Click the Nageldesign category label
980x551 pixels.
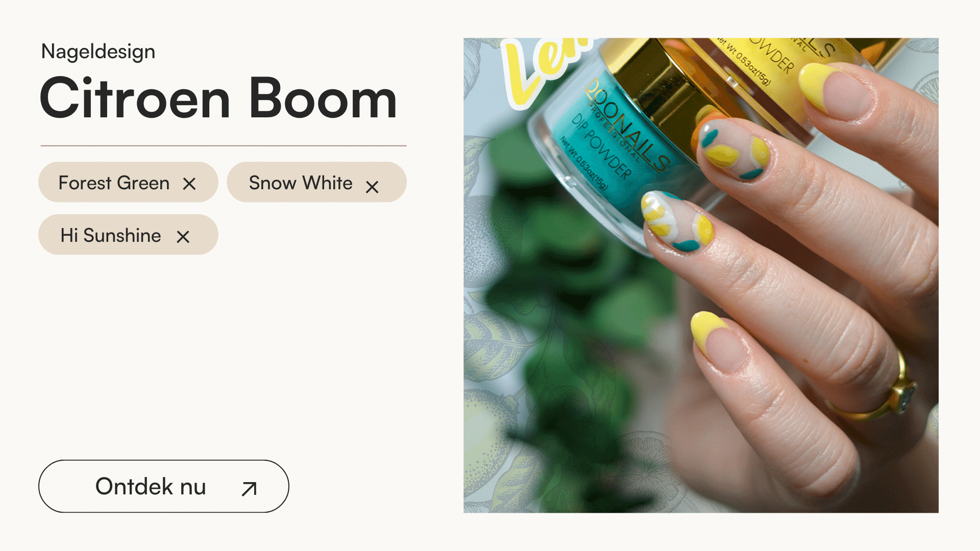point(98,52)
